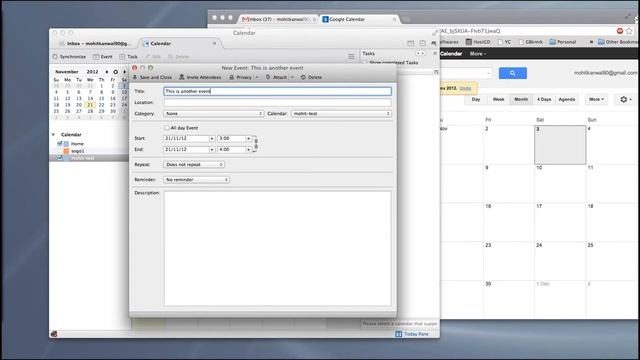Screen dimensions: 640x360
Task: Toggle the sogo1 calendar checkbox
Action: 60,151
